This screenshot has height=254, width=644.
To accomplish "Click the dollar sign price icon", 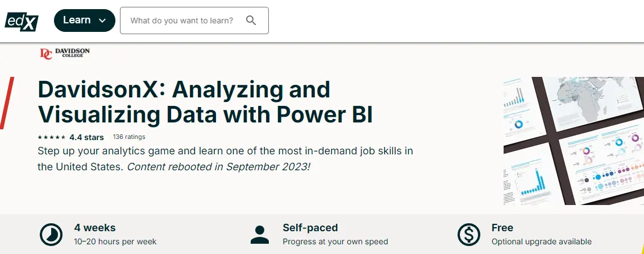I will click(468, 235).
